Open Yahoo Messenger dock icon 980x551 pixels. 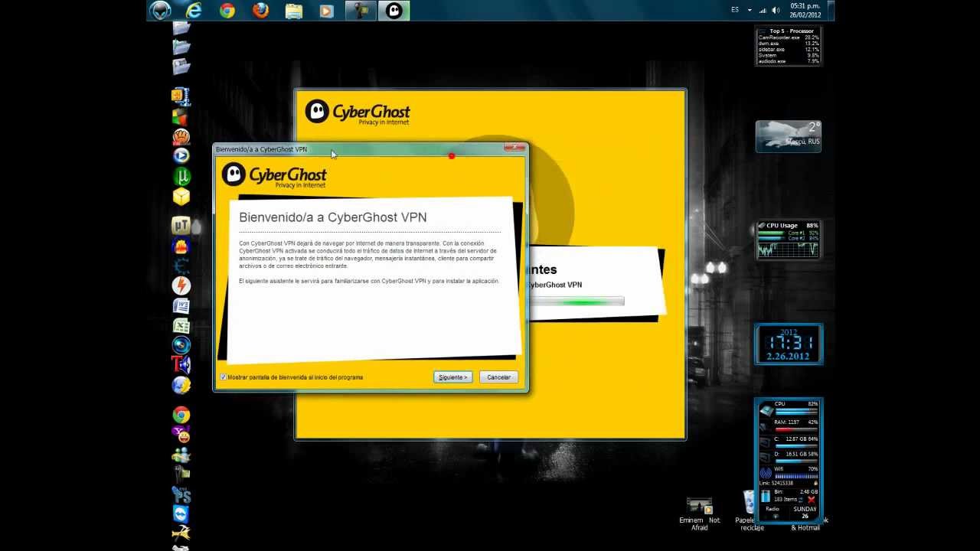pos(181,435)
